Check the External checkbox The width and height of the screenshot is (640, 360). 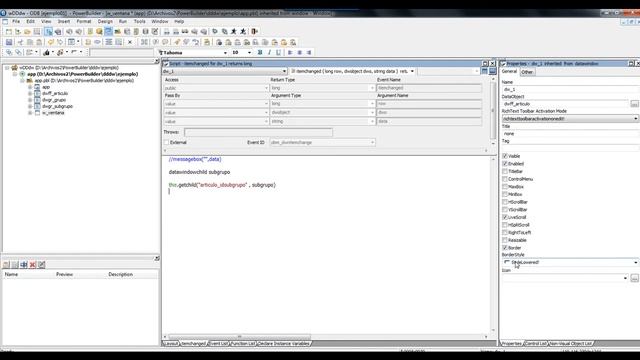tap(166, 142)
